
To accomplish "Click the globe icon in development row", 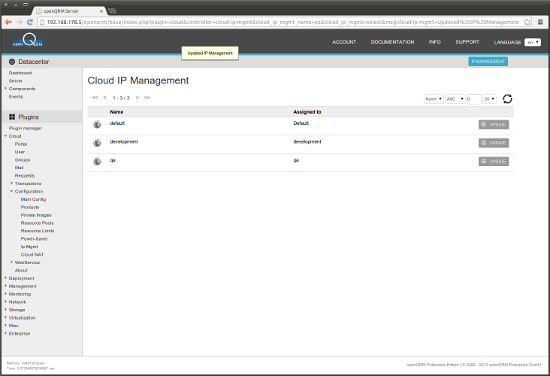I will tap(97, 143).
